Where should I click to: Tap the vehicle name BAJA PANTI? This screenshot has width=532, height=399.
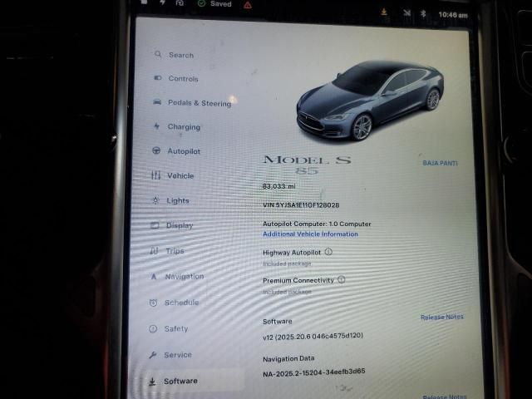click(x=440, y=163)
